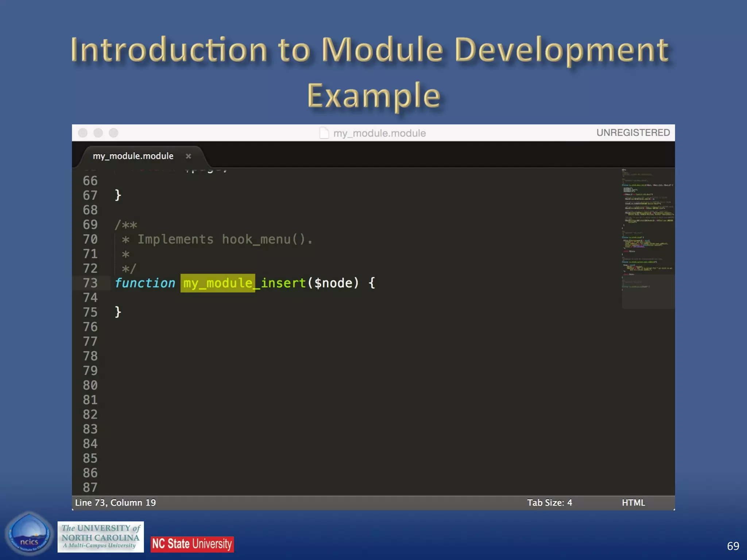Click the NC State University logo

(x=192, y=544)
